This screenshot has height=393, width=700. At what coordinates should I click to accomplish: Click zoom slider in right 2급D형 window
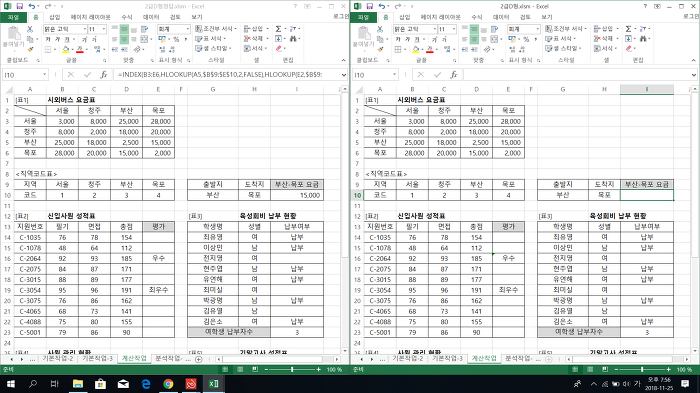642,369
